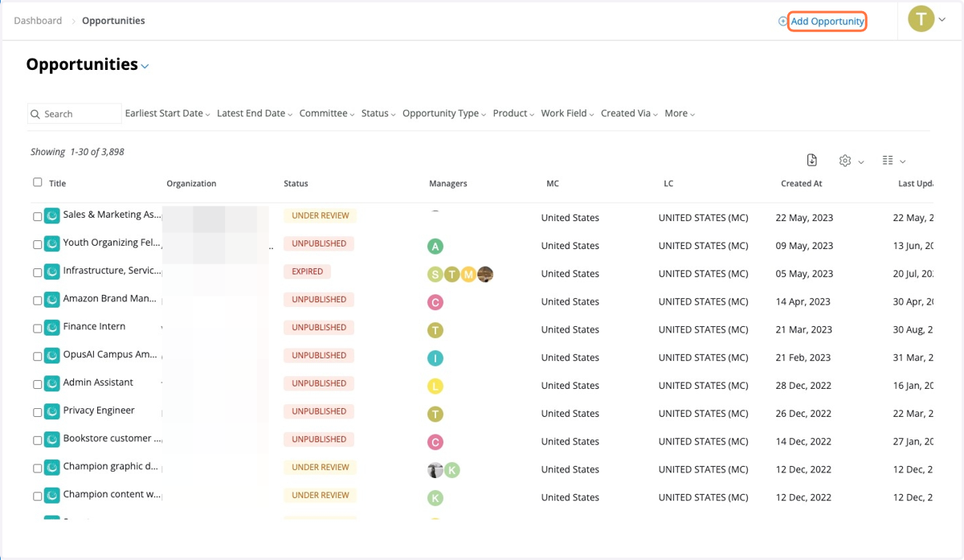Screen dimensions: 964x560
Task: Expand the More filters dropdown
Action: 680,113
